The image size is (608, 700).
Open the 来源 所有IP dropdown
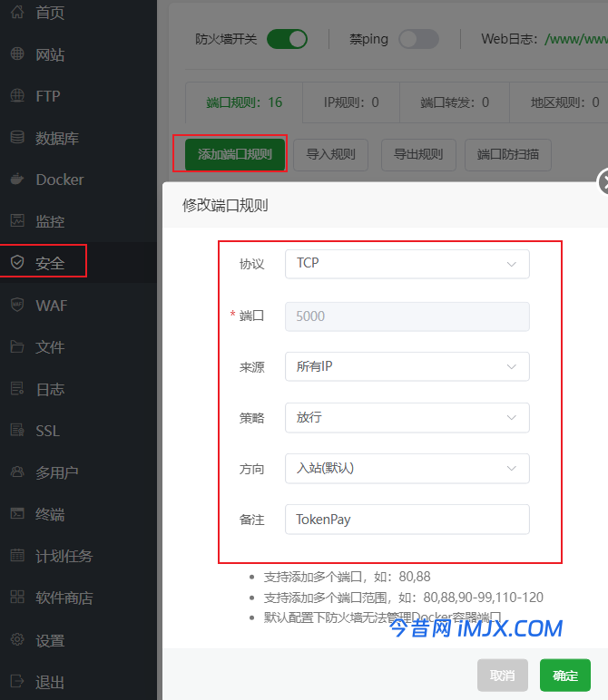[x=407, y=366]
